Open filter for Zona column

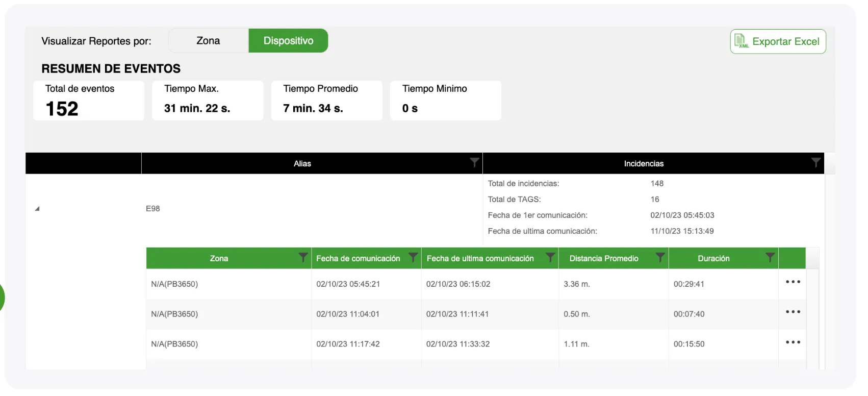pyautogui.click(x=303, y=258)
